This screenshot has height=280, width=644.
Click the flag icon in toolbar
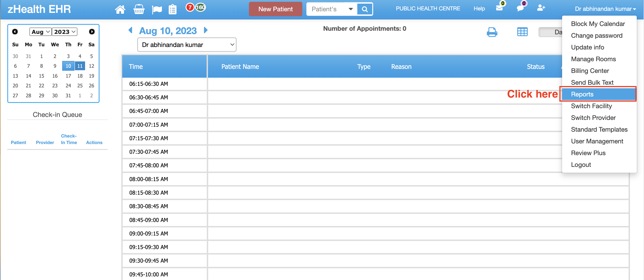pos(157,9)
